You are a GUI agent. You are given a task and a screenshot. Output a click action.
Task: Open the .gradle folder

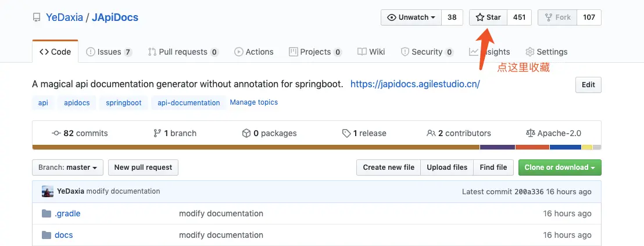(x=67, y=213)
